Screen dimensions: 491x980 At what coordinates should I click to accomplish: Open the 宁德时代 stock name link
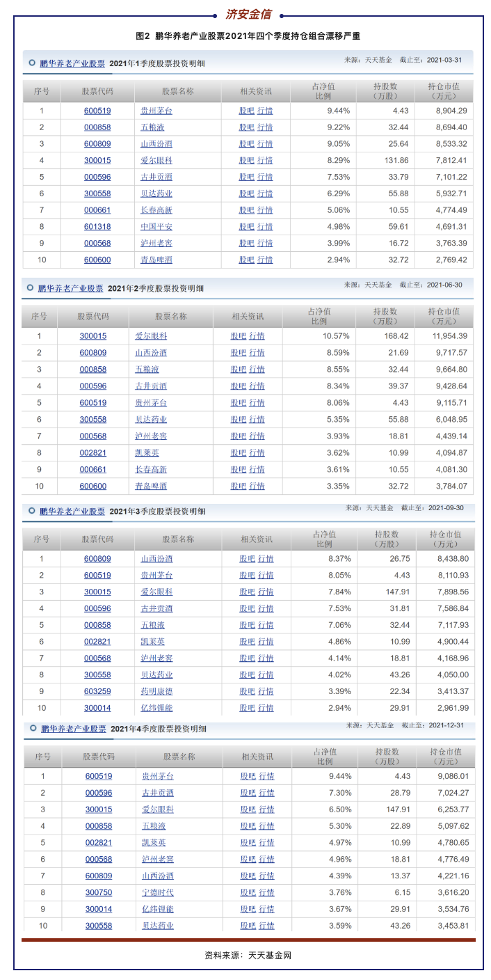coord(158,892)
